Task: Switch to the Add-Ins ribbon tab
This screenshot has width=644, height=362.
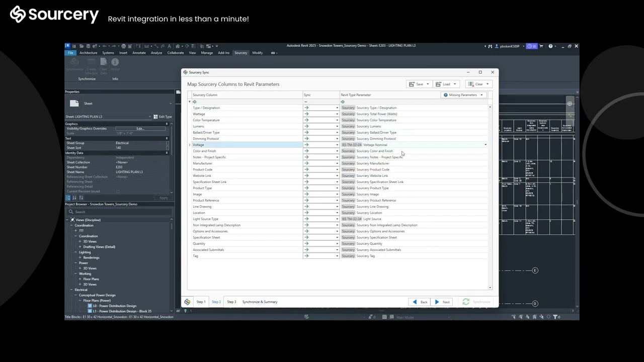Action: [223, 53]
